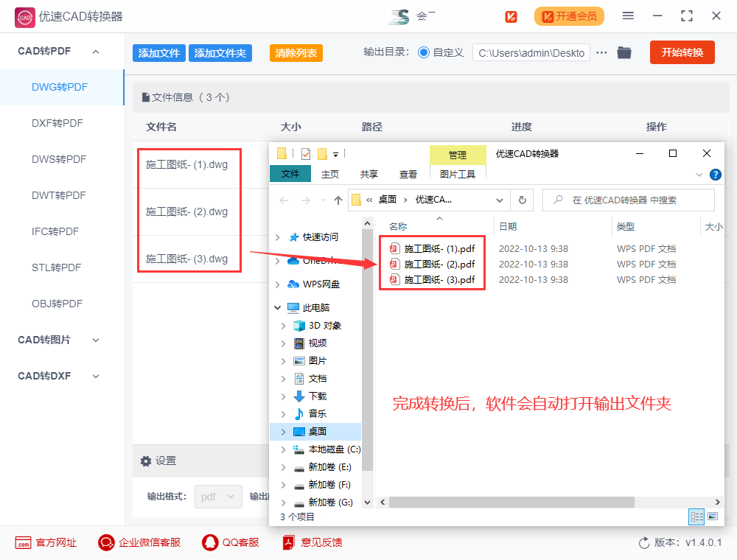This screenshot has width=737, height=560.
Task: Open the Explorer 主页 ribbon tab
Action: (x=330, y=175)
